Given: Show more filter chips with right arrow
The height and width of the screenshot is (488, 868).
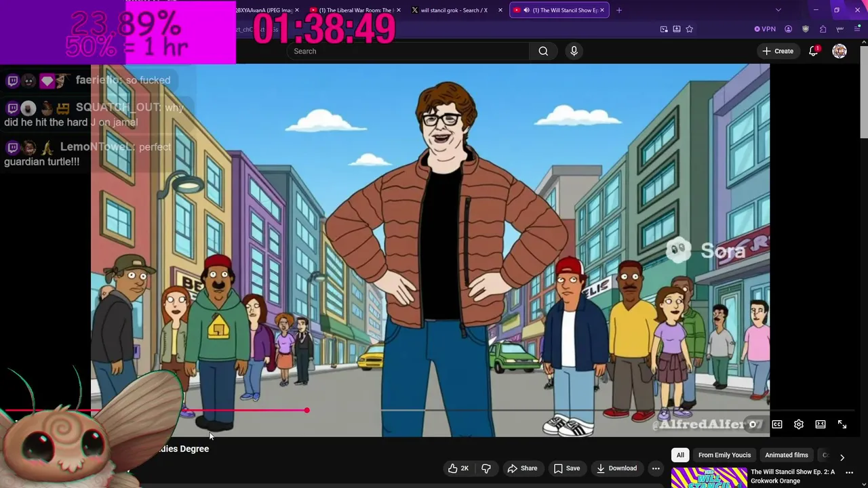Looking at the screenshot, I should point(842,457).
